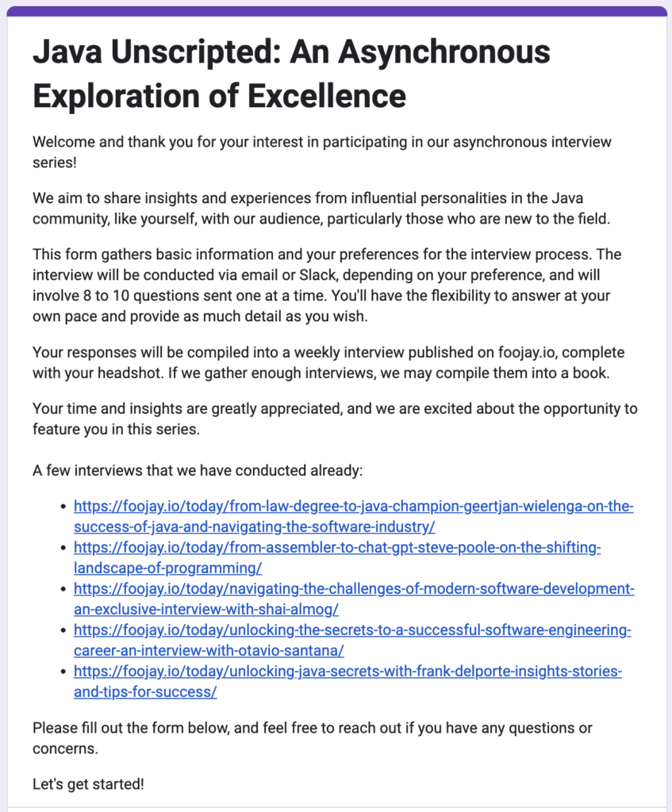Click the bullet before the Steve Poole link

coord(63,548)
